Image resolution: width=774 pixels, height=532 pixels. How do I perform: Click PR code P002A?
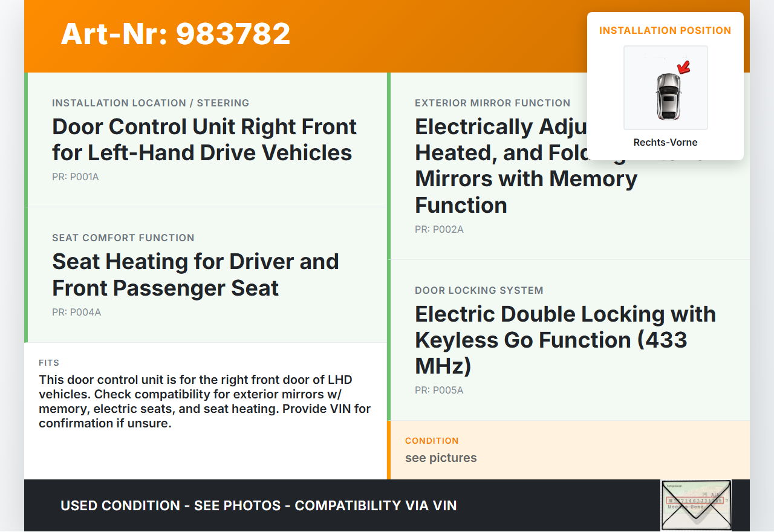pos(439,230)
